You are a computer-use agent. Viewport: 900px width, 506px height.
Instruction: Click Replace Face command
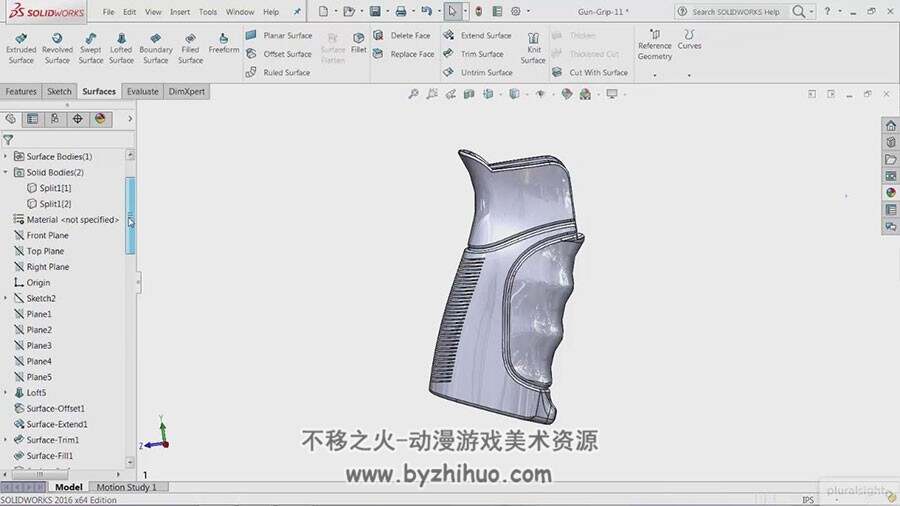click(404, 54)
